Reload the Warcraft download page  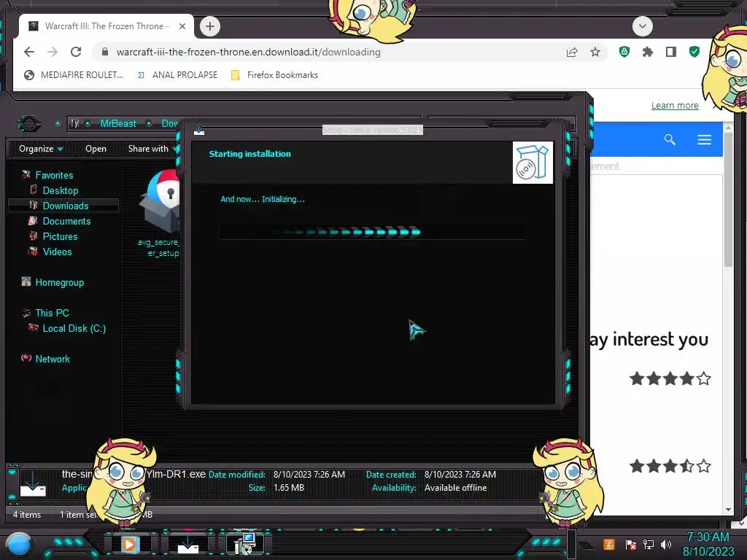(76, 52)
